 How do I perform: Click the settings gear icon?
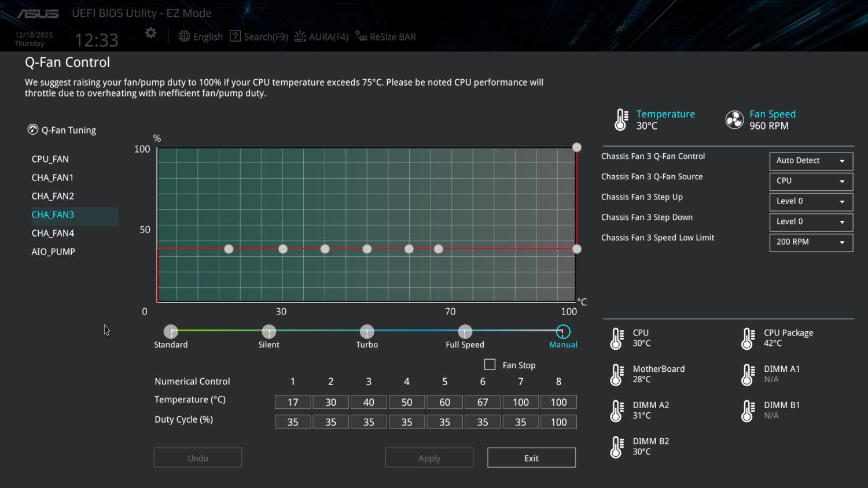tap(150, 33)
